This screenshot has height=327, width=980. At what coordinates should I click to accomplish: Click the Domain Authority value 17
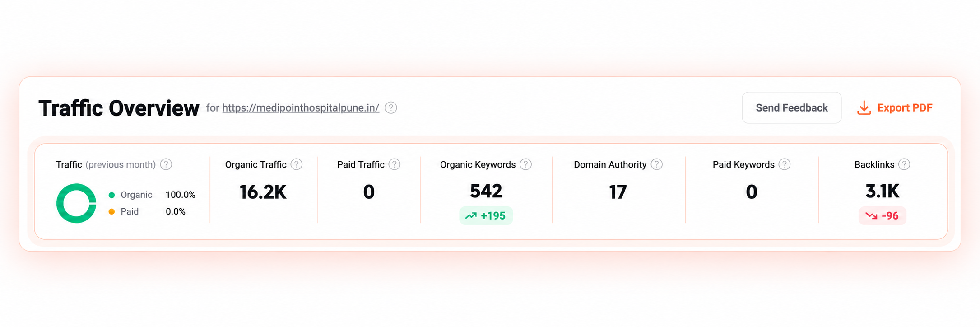point(618,192)
